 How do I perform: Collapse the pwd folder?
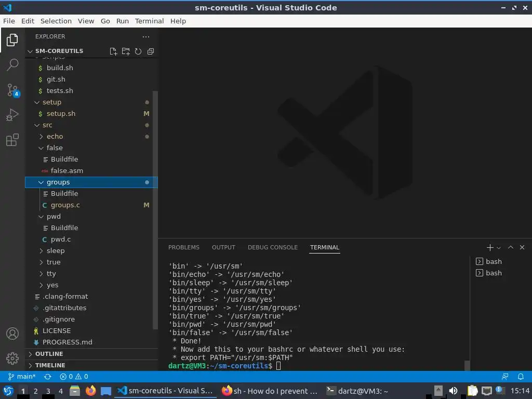click(x=91, y=217)
